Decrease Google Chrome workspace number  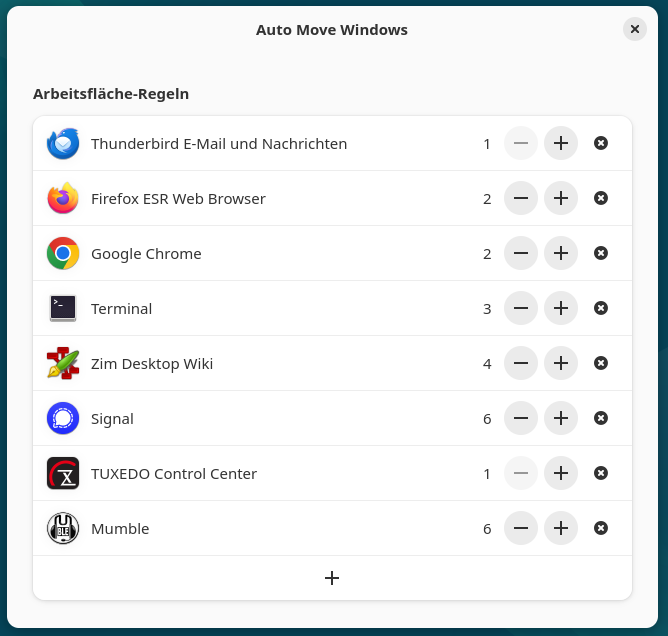[521, 253]
